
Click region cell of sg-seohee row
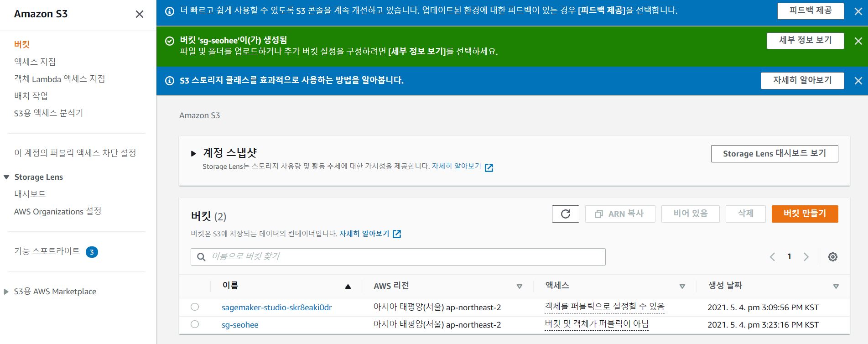pyautogui.click(x=437, y=325)
